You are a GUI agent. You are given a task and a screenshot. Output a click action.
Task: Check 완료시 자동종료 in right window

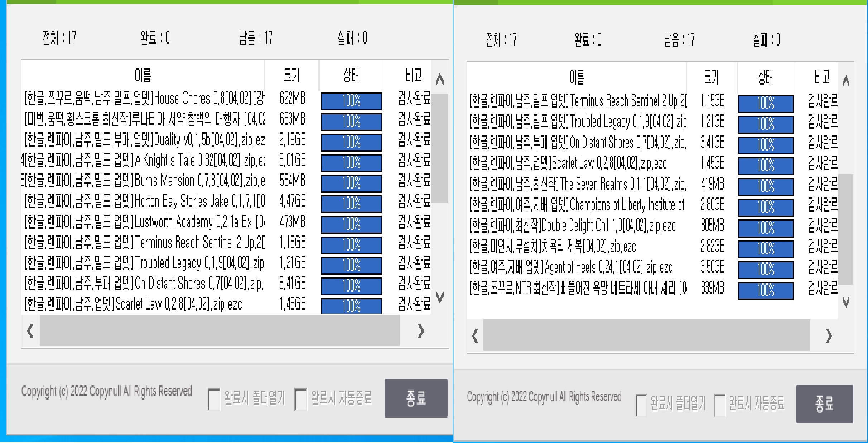pos(720,405)
